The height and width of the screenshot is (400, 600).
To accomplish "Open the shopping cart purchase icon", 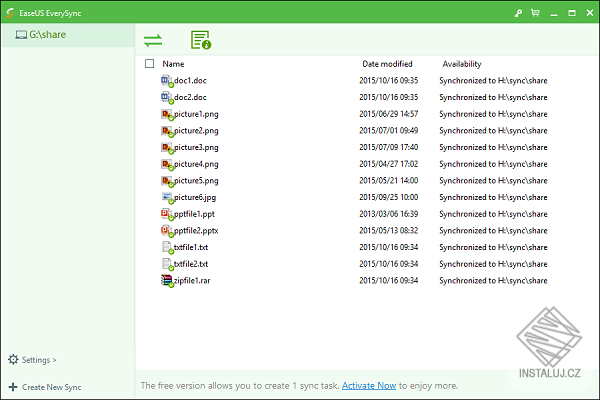I will pyautogui.click(x=535, y=13).
